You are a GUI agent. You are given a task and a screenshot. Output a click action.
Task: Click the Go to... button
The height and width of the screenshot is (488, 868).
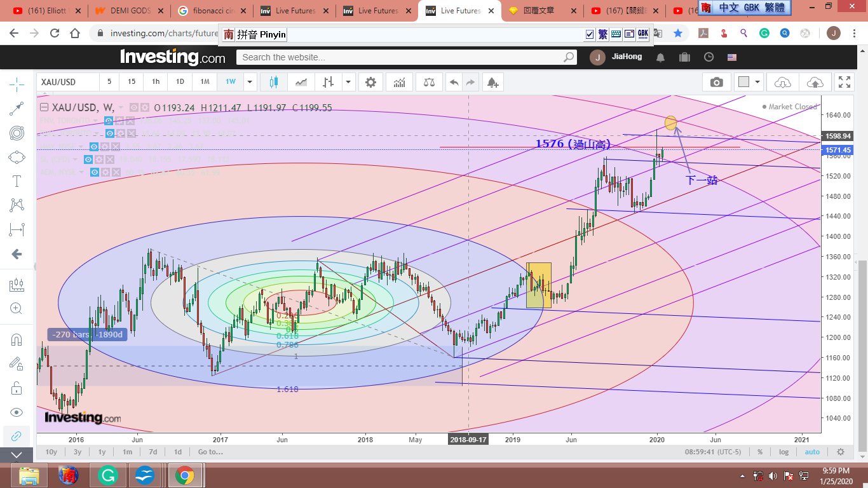210,452
